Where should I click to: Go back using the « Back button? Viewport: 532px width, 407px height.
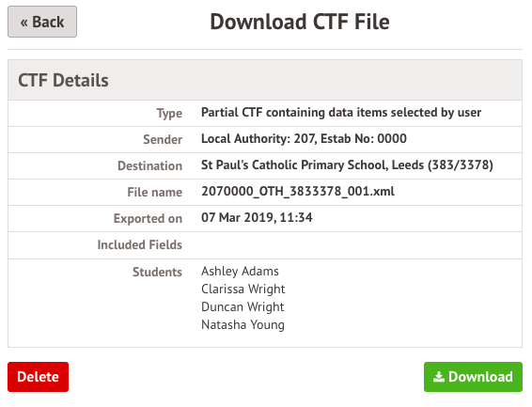coord(42,22)
